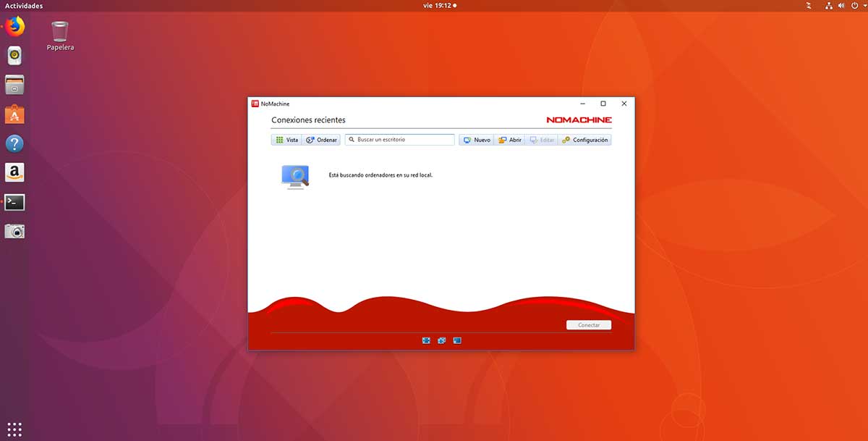Minimize the NoMachine window
Screen dimensions: 868x441
coord(583,104)
